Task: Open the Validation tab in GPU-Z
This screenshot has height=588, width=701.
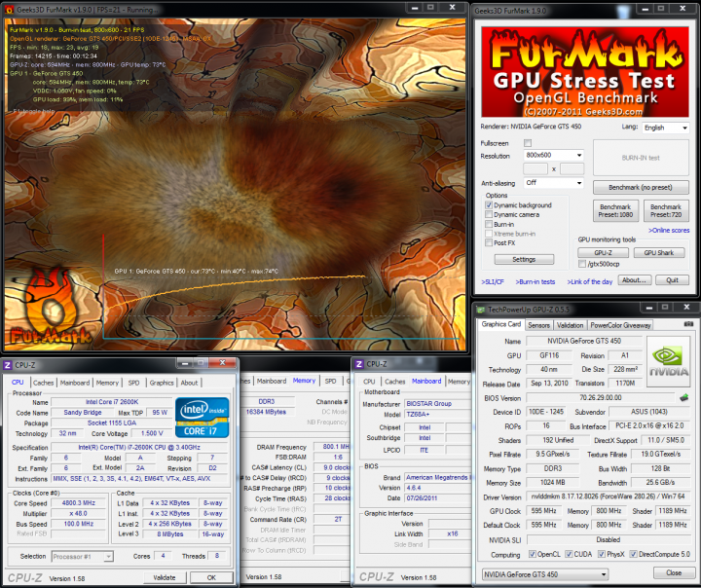Action: coord(570,325)
